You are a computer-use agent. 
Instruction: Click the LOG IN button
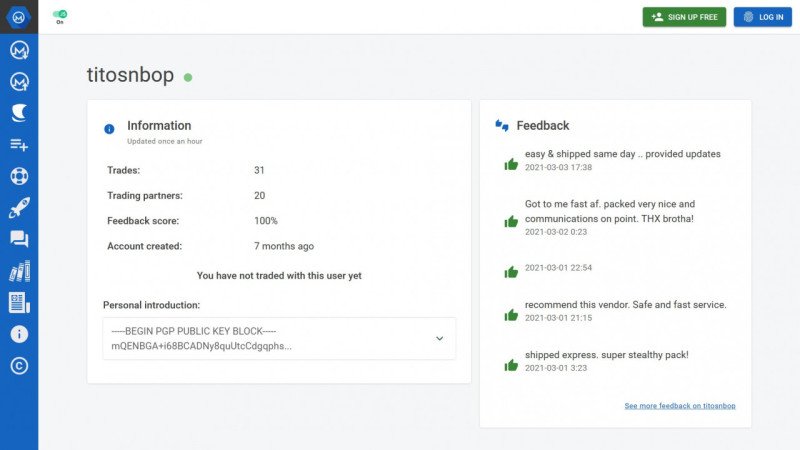762,17
